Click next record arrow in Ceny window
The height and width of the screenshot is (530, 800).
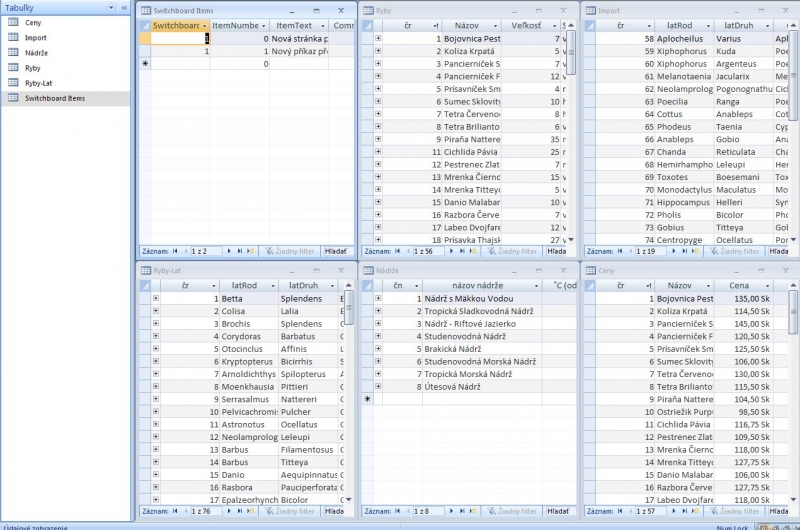(x=674, y=511)
